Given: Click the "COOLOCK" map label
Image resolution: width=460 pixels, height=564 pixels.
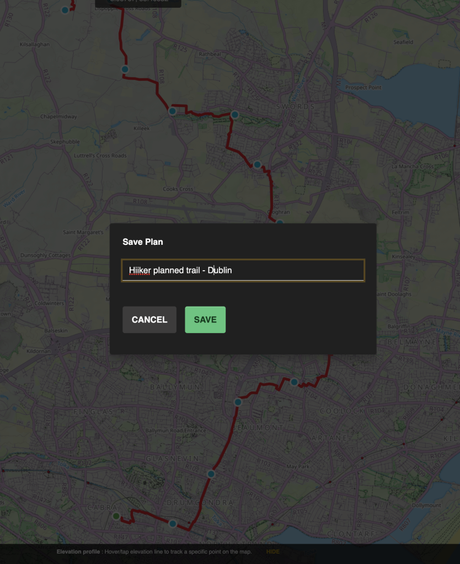Looking at the screenshot, I should (x=342, y=411).
